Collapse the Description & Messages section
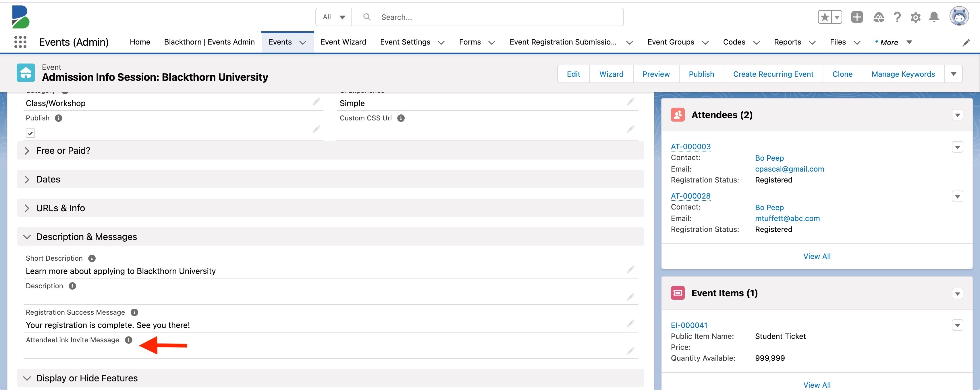Viewport: 980px width, 390px height. 330,236
